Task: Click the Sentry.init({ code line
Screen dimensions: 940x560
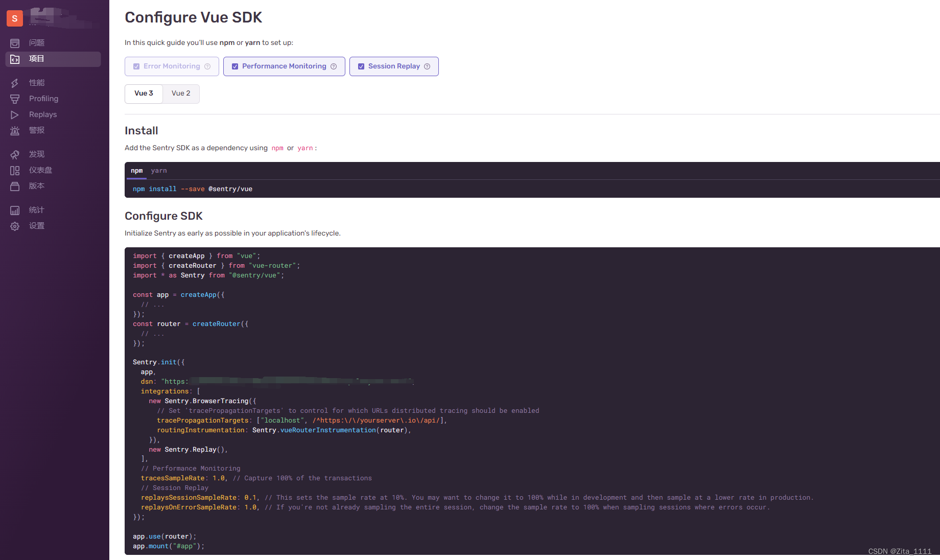Action: [x=159, y=362]
